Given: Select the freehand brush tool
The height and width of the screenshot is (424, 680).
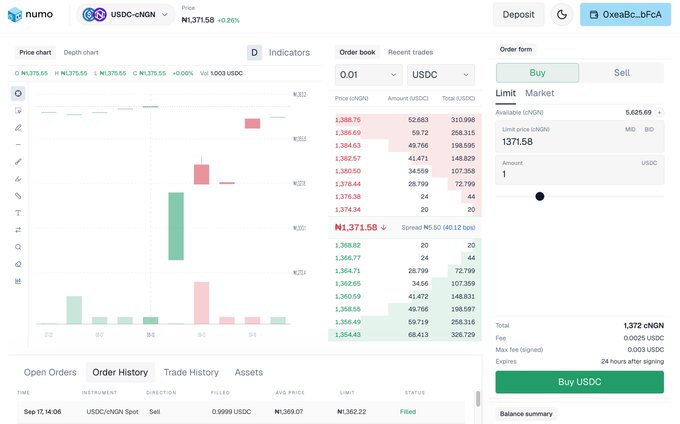Looking at the screenshot, I should click(18, 179).
